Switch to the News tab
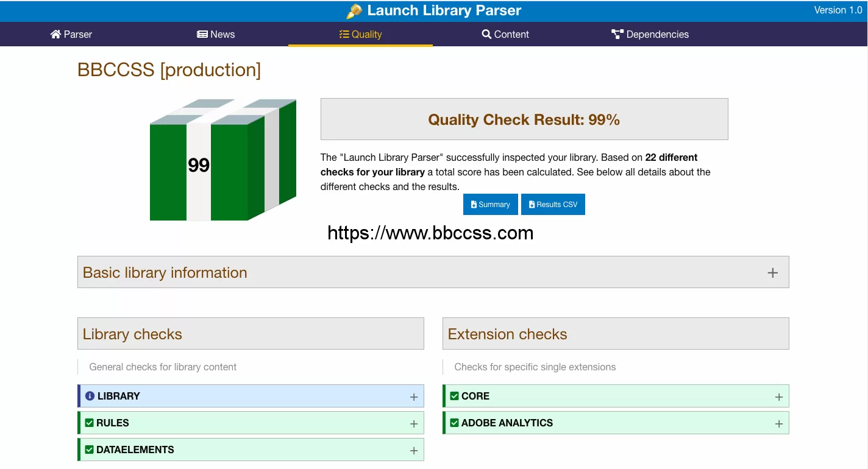The width and height of the screenshot is (868, 469). pyautogui.click(x=216, y=34)
